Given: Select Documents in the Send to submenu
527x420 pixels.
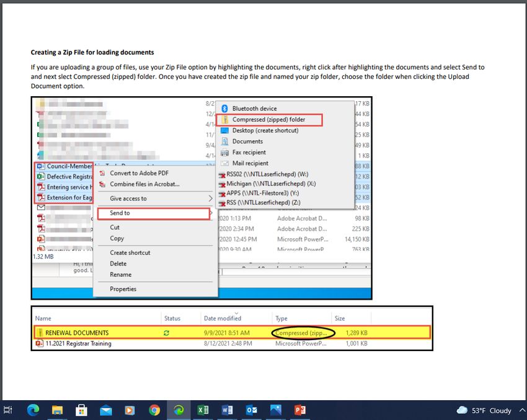Looking at the screenshot, I should click(x=247, y=141).
